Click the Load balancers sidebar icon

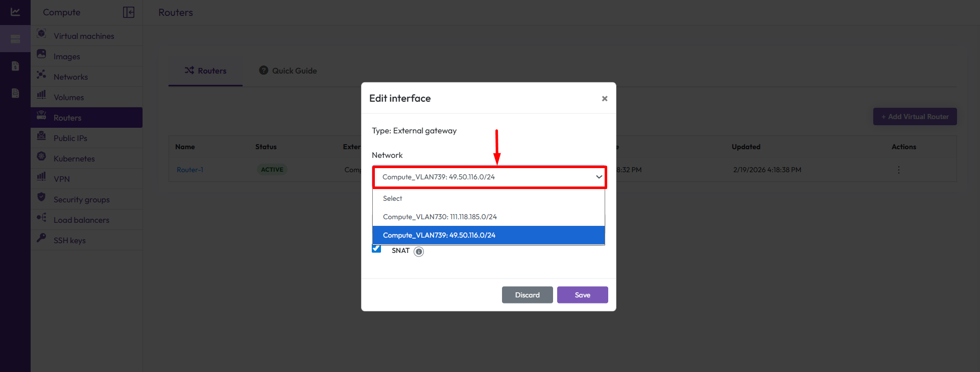pos(42,218)
